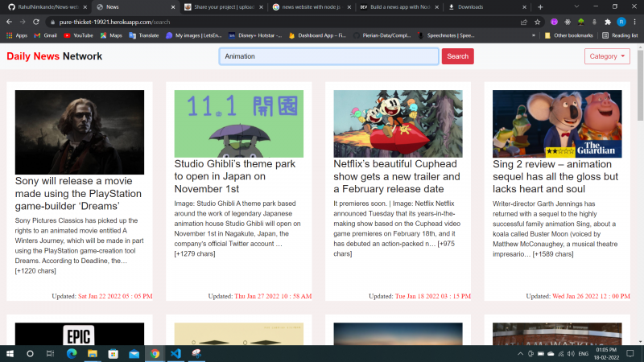Open the share page icon in address bar
644x362 pixels.
click(x=524, y=23)
